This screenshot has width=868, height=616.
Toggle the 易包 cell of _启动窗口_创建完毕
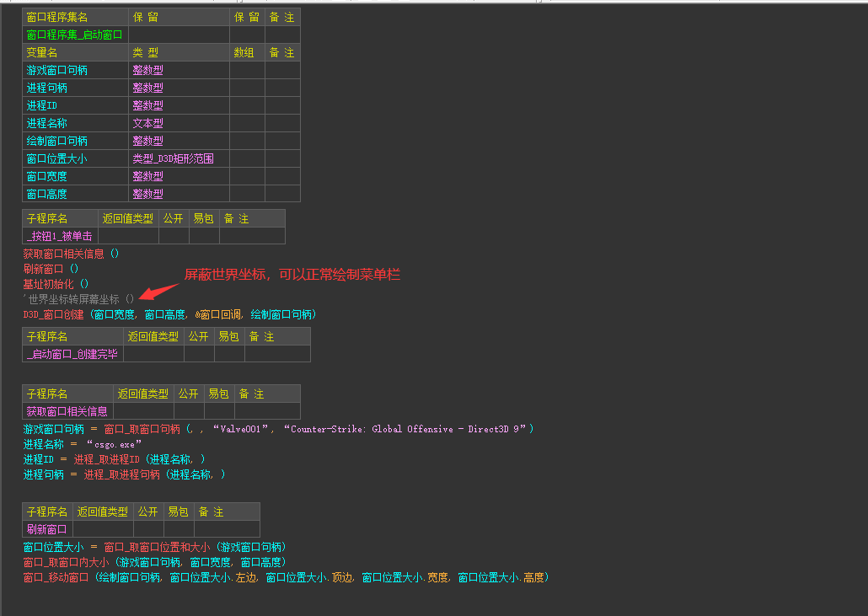229,354
